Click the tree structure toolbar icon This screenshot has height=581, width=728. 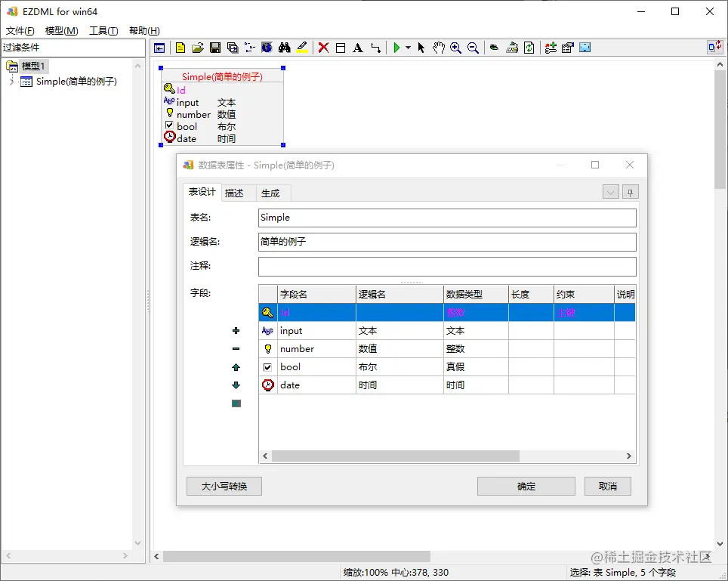(x=250, y=48)
